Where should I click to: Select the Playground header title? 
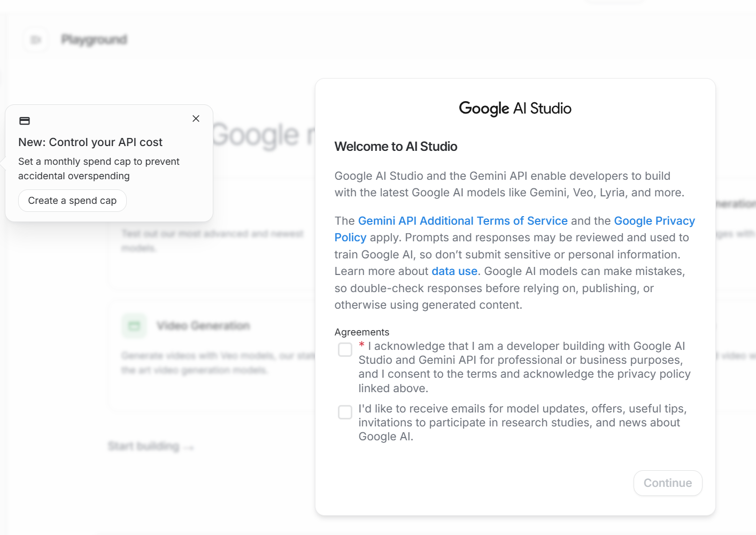(x=94, y=40)
